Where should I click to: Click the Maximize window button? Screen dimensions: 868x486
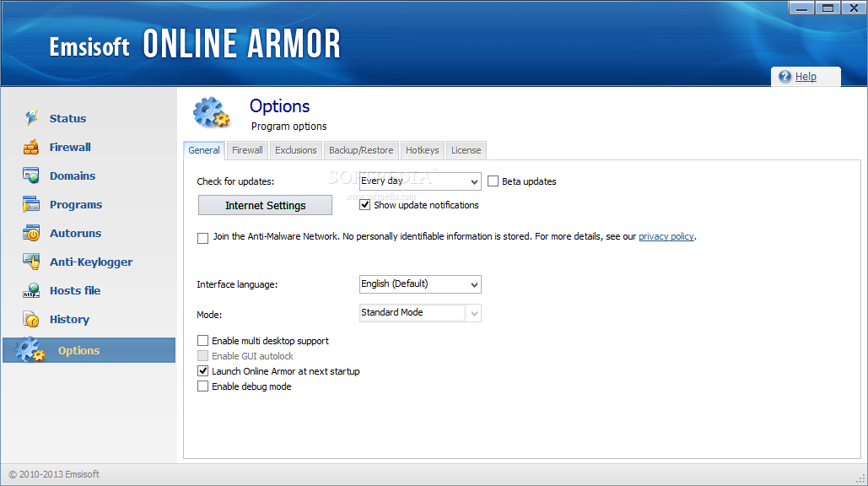(828, 8)
